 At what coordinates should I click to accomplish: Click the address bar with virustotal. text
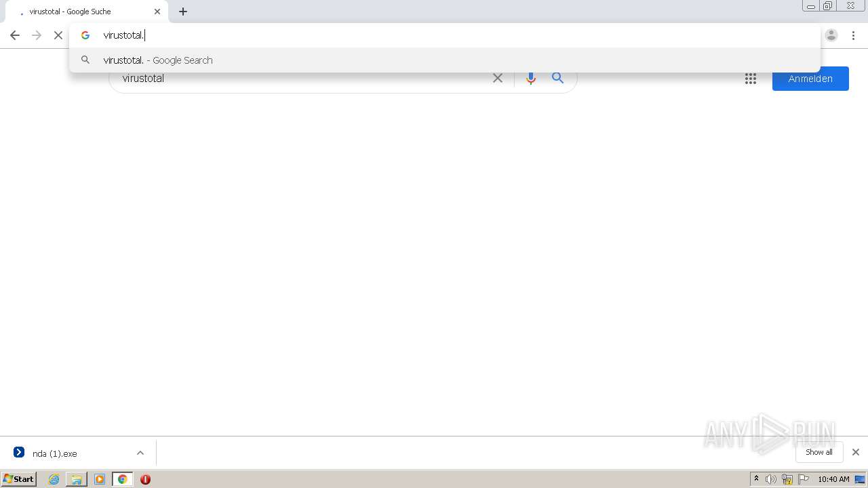tap(444, 35)
